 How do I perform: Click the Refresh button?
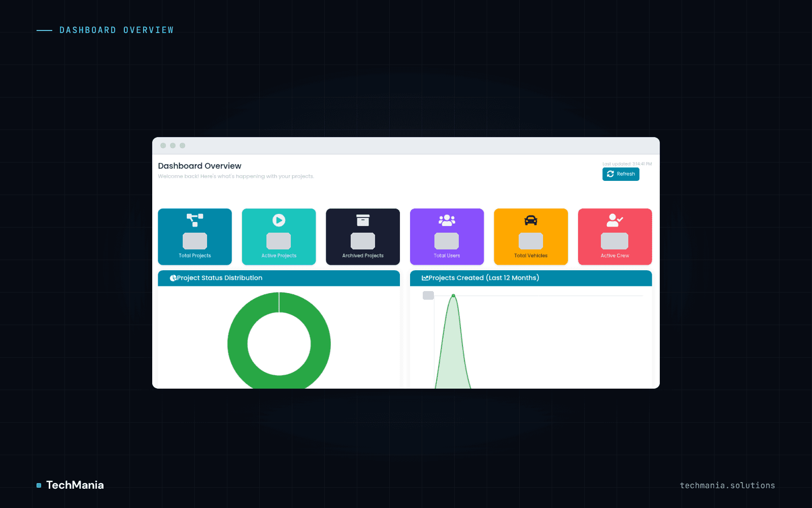point(621,174)
